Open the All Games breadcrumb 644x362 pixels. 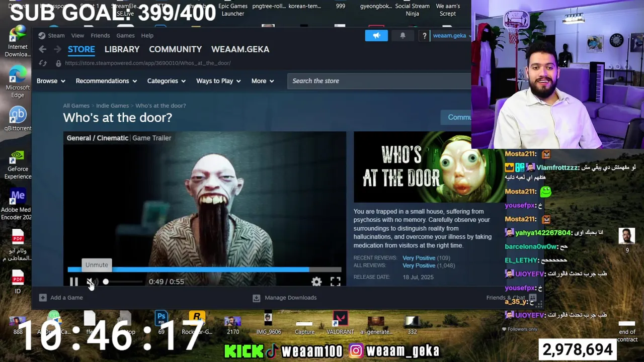coord(76,106)
